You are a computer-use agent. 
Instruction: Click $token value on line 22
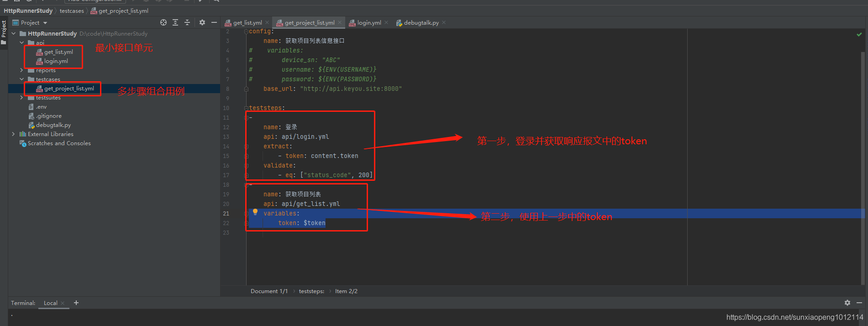314,223
